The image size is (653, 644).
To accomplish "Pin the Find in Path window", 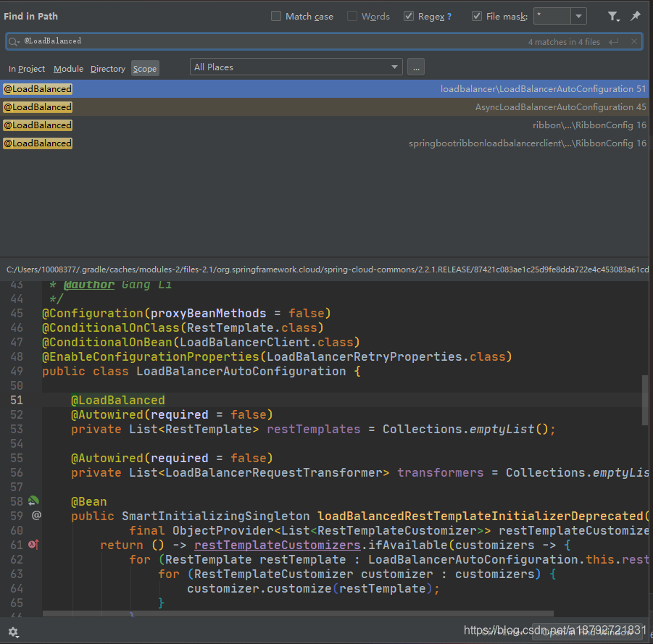I will [636, 16].
